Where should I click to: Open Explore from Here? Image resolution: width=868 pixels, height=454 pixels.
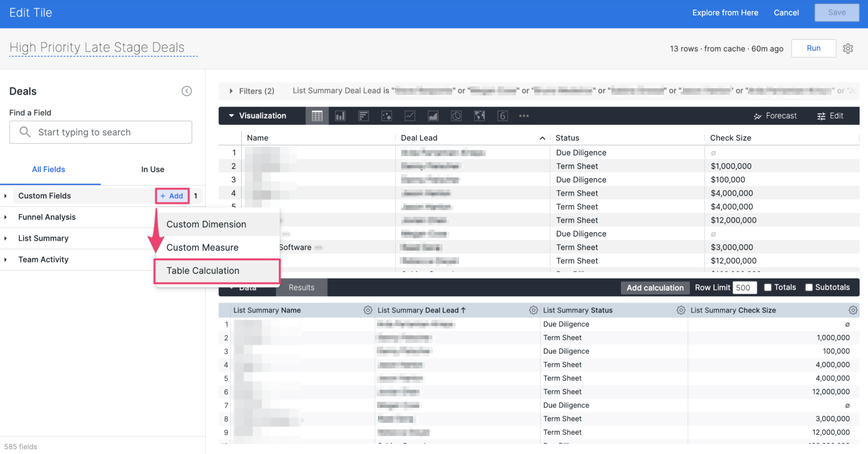tap(725, 12)
